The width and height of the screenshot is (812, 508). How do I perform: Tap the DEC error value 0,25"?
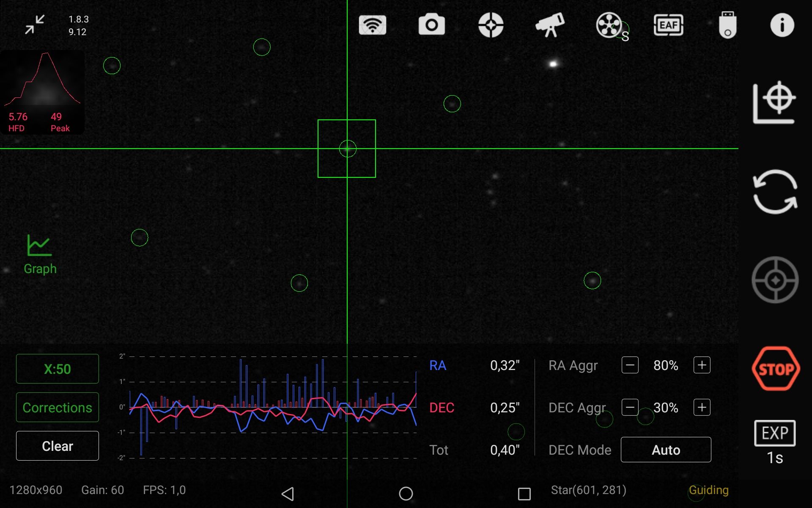coord(505,408)
